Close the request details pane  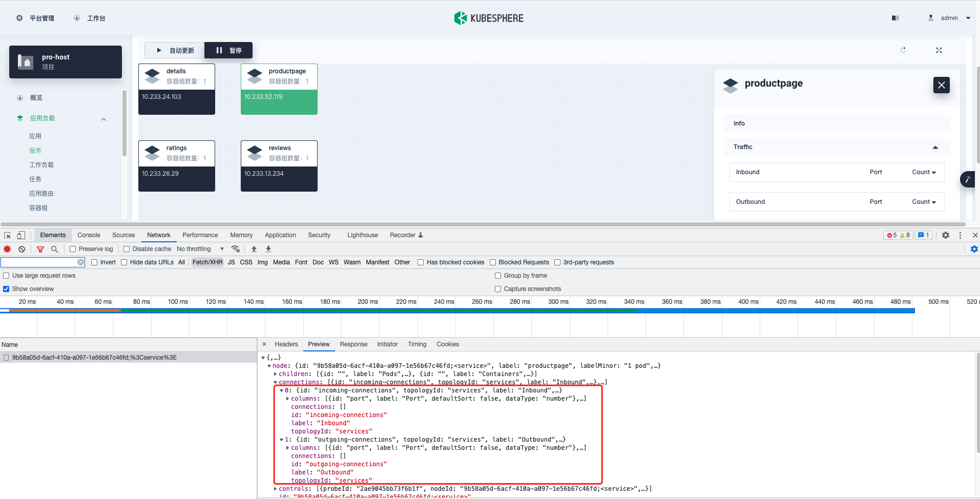(264, 344)
